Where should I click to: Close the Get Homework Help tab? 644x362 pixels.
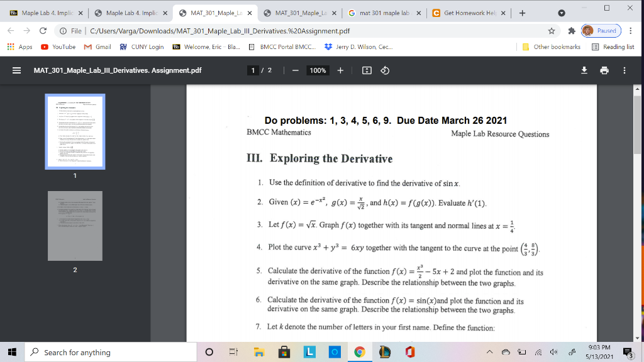click(x=503, y=13)
